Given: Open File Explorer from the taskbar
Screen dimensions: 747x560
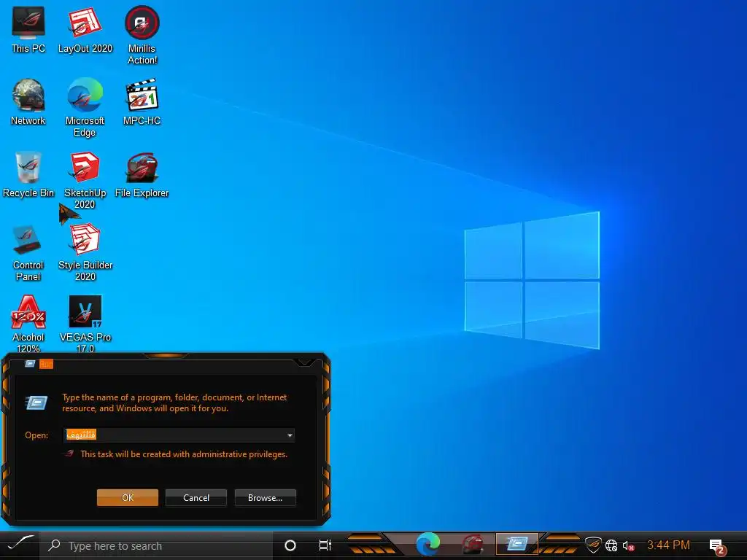Looking at the screenshot, I should point(473,544).
